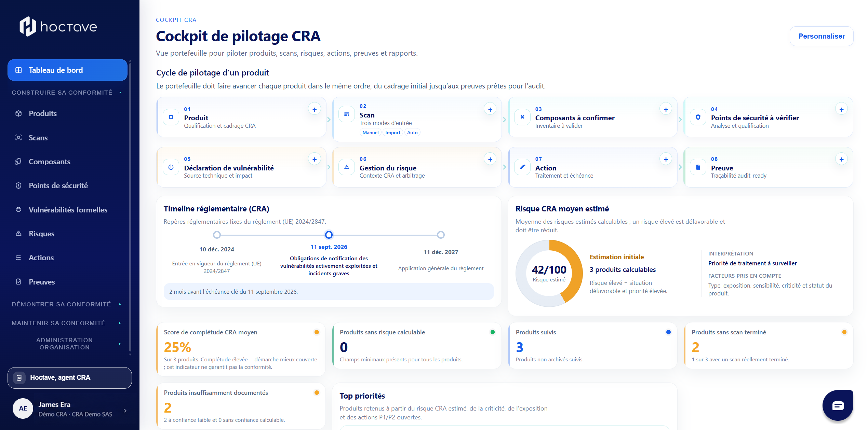Select the 11 sept. 2026 timeline marker
The height and width of the screenshot is (430, 868).
329,235
